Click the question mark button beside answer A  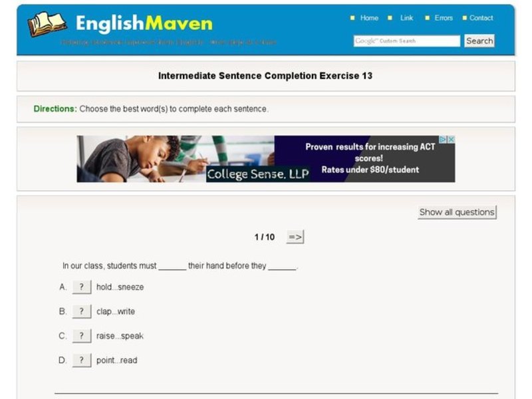point(82,287)
